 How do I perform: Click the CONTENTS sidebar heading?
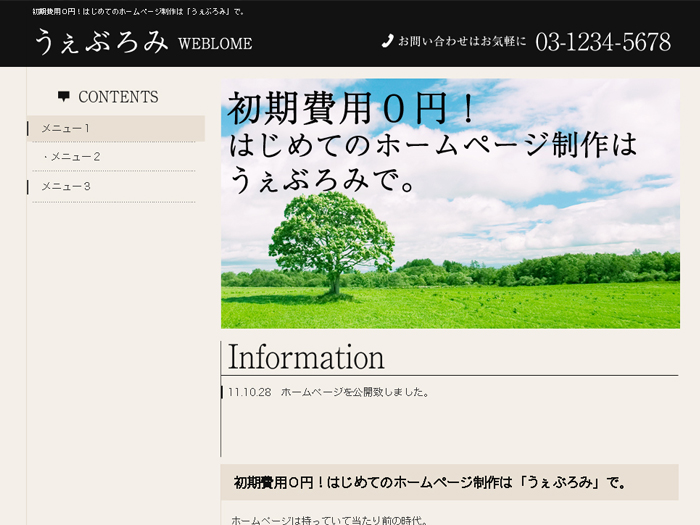pos(118,97)
